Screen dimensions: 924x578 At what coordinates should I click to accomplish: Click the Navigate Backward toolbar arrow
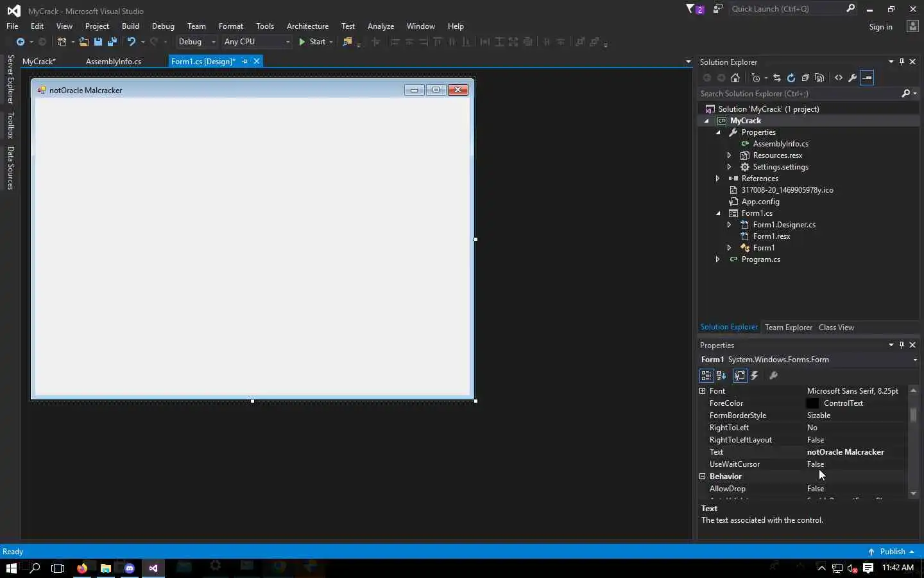[x=21, y=42]
